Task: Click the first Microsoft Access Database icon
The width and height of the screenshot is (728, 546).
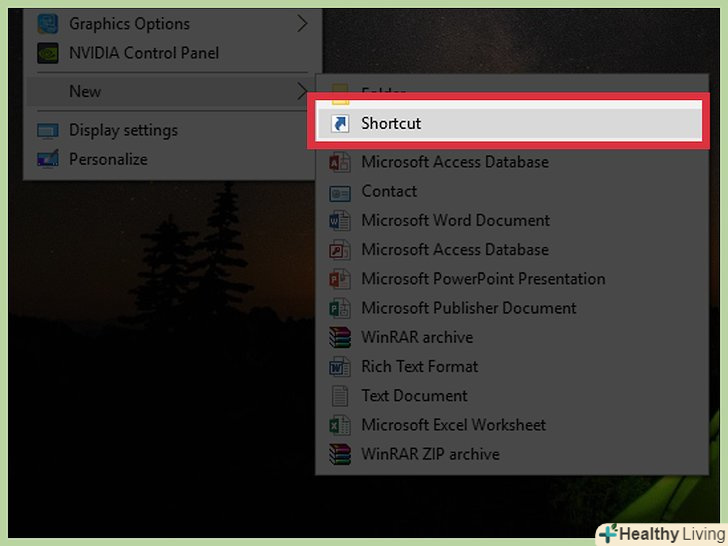Action: 340,162
